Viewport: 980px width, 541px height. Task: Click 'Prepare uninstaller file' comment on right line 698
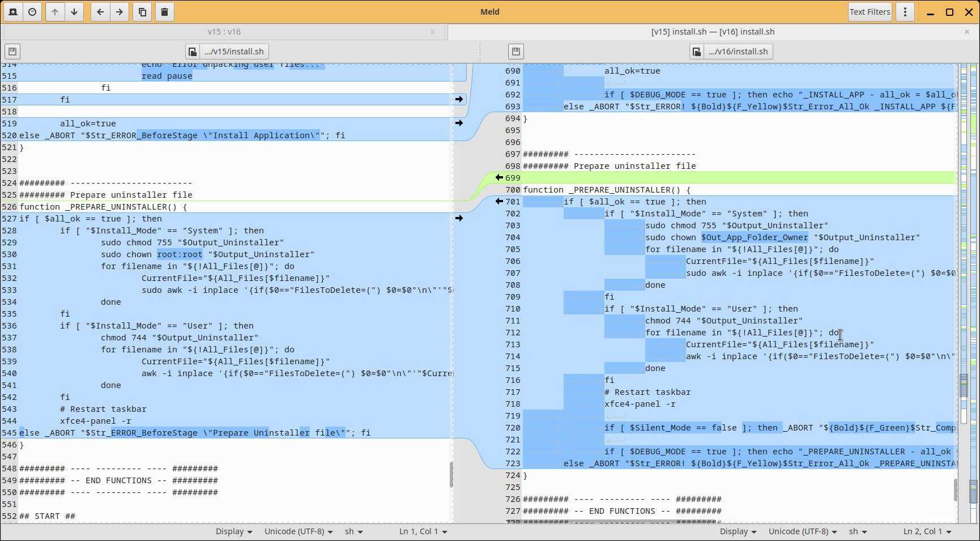(x=635, y=166)
